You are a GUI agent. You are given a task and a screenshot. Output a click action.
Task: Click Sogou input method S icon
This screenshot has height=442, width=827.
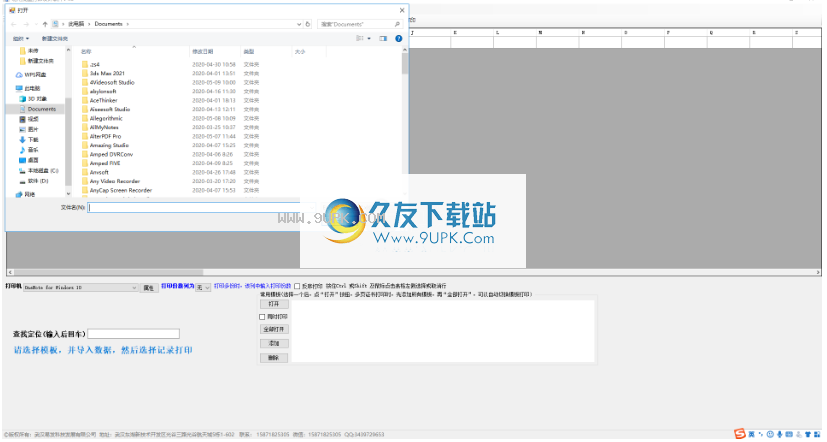[x=740, y=435]
